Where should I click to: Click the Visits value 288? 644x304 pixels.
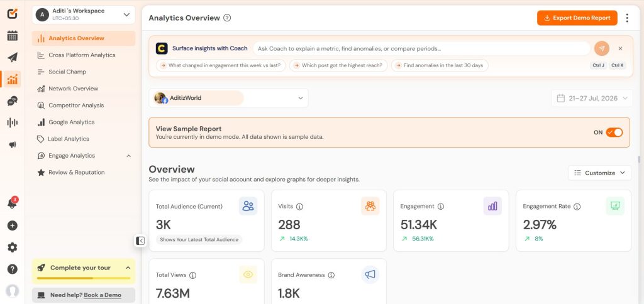pyautogui.click(x=289, y=225)
